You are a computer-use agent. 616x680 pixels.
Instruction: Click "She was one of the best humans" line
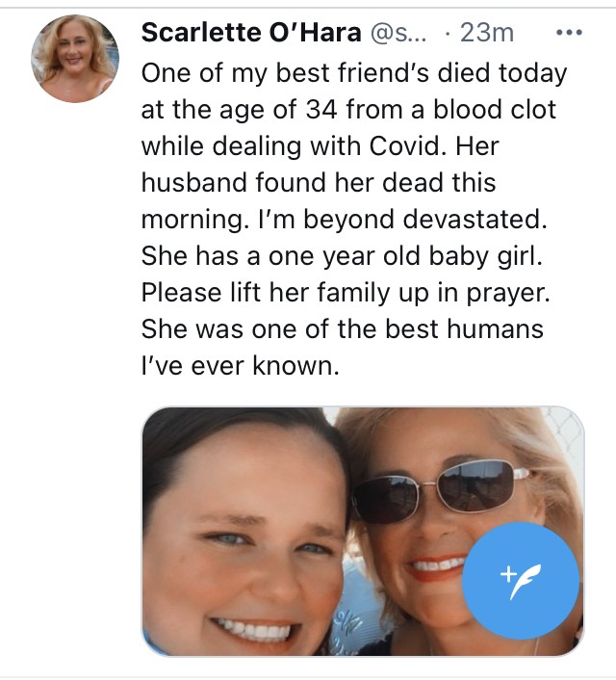(343, 328)
